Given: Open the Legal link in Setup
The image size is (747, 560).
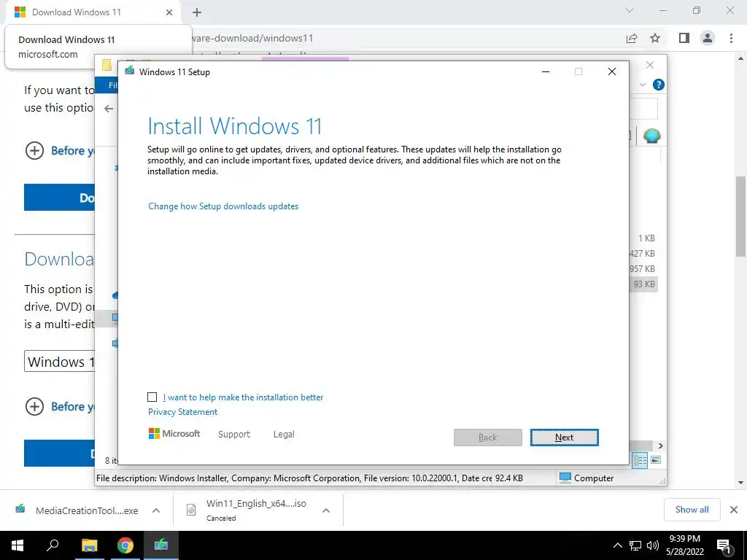Looking at the screenshot, I should coord(284,435).
